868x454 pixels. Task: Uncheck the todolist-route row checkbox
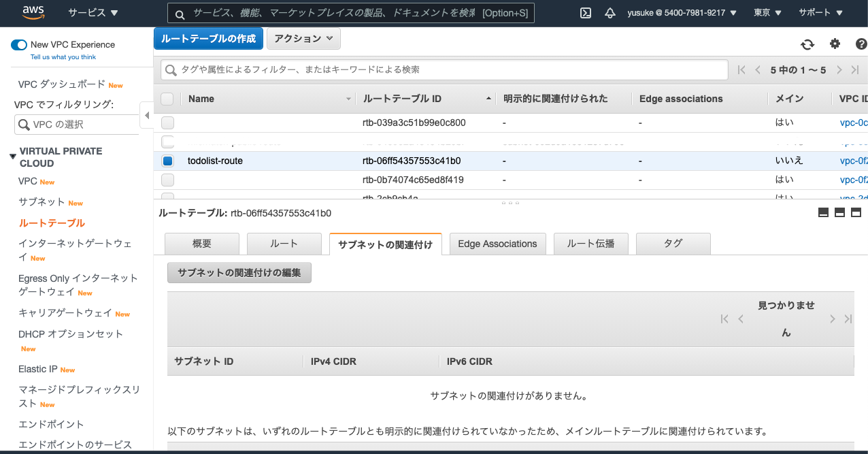[167, 161]
